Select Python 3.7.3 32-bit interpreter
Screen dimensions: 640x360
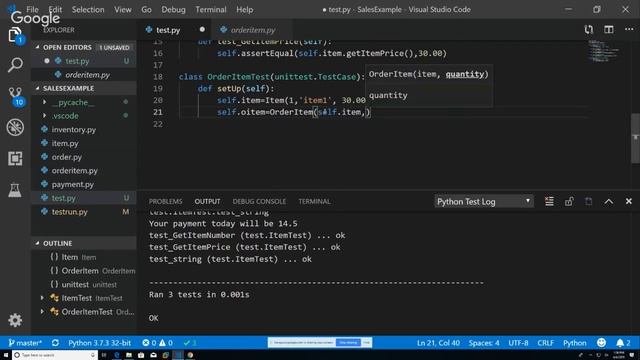tap(99, 343)
